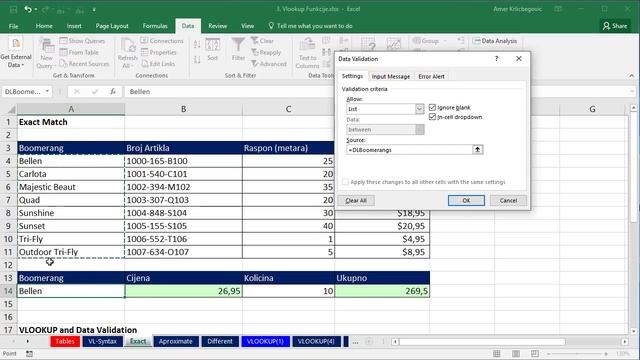Click OK in Data Validation dialog

(x=466, y=200)
